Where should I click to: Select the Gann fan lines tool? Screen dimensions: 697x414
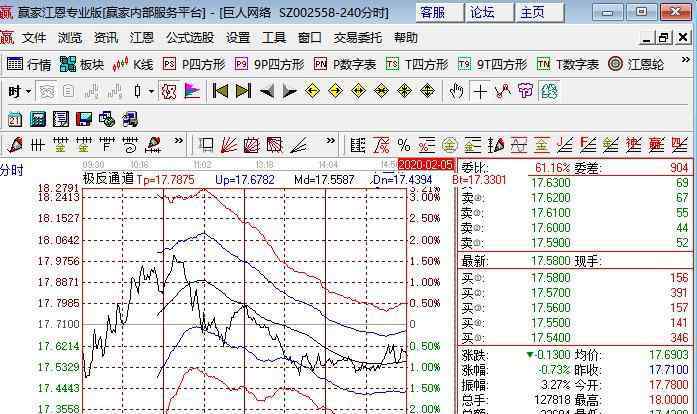[229, 145]
